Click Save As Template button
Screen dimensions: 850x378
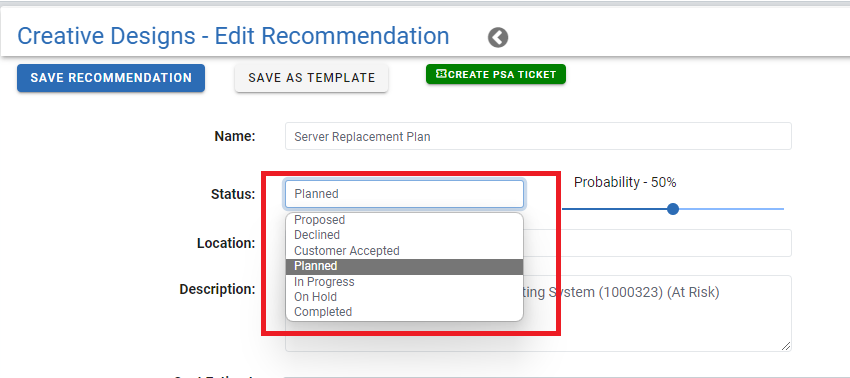click(312, 78)
